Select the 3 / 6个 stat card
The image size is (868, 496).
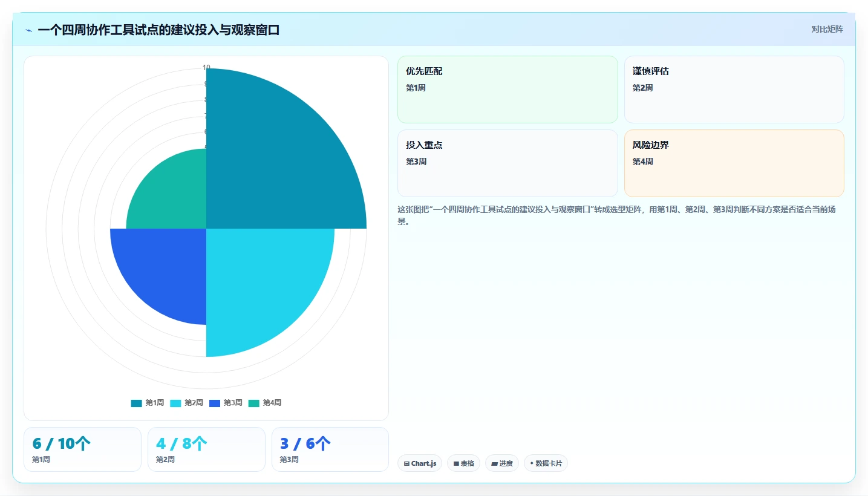pyautogui.click(x=330, y=449)
